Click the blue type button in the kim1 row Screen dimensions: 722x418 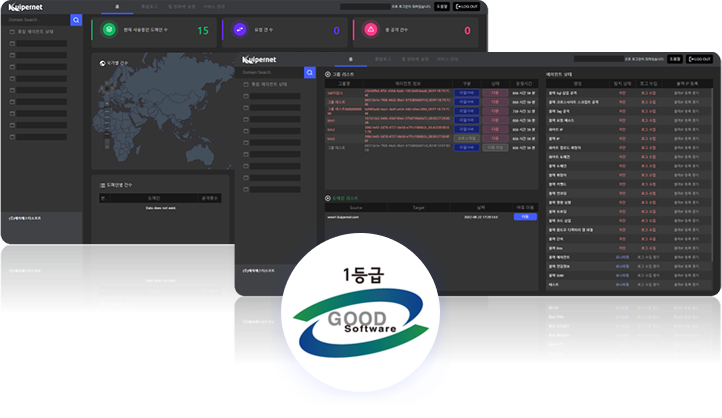click(x=467, y=120)
